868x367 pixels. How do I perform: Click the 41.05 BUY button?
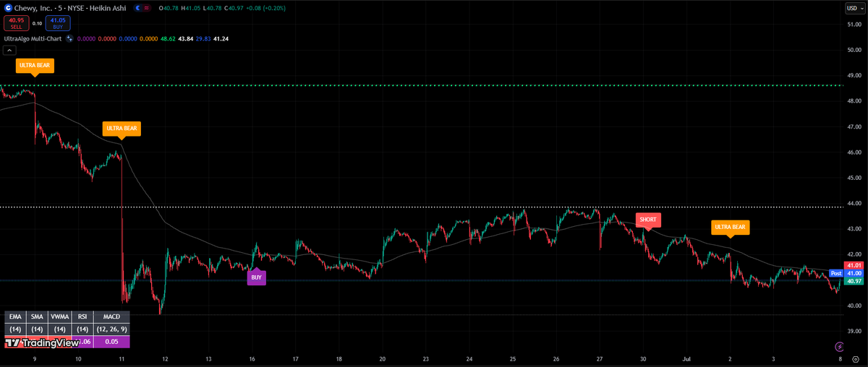[58, 23]
